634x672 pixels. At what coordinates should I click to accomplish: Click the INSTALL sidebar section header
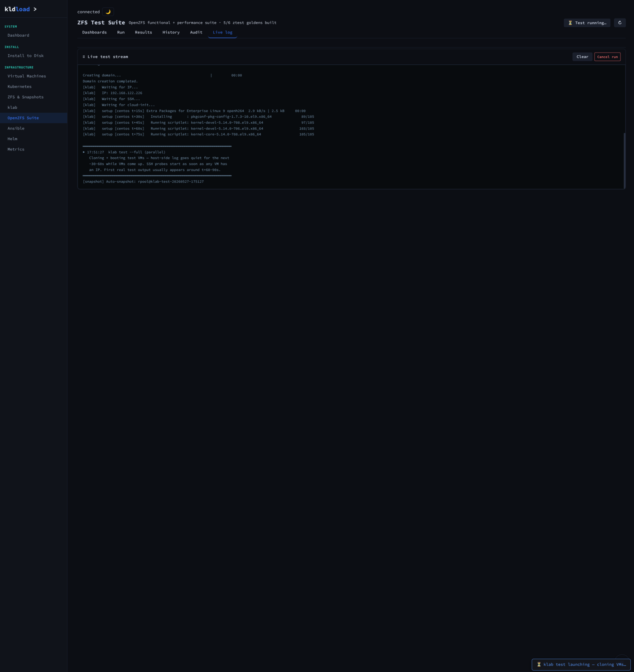(x=12, y=47)
